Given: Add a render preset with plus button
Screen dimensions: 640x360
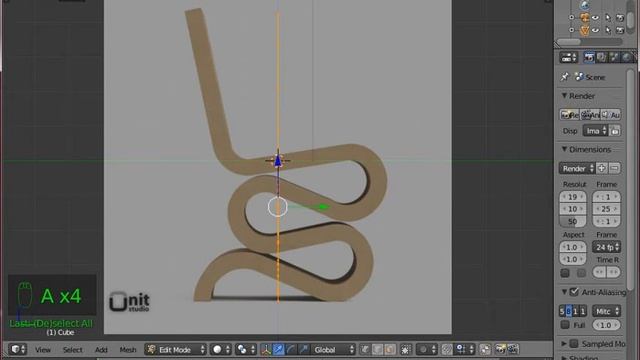Looking at the screenshot, I should [x=602, y=168].
